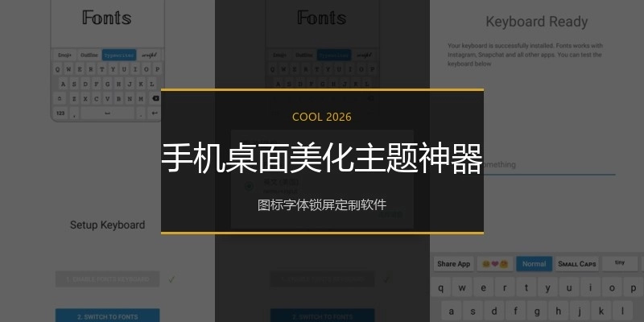Select the Emoji+ tab on the left keyboard

(64, 55)
